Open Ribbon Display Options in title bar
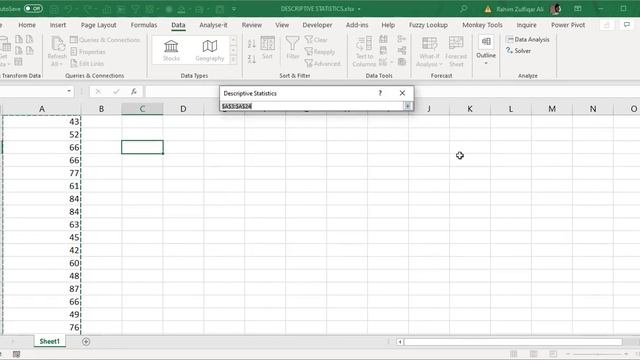The width and height of the screenshot is (640, 360). 578,9
